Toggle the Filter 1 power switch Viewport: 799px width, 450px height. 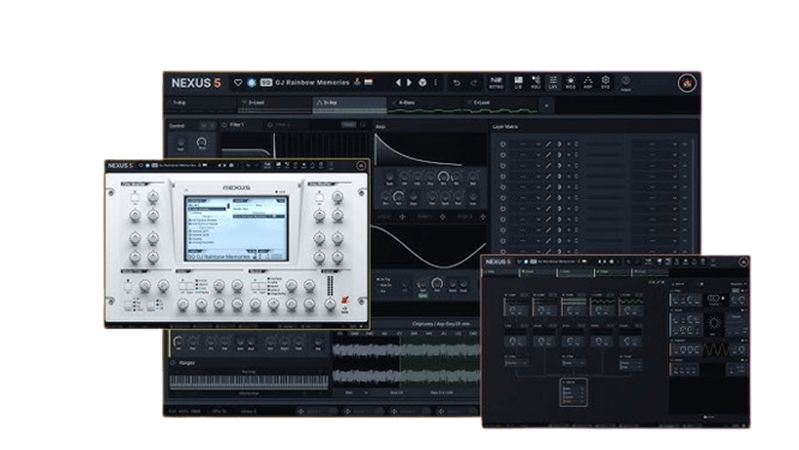click(224, 125)
